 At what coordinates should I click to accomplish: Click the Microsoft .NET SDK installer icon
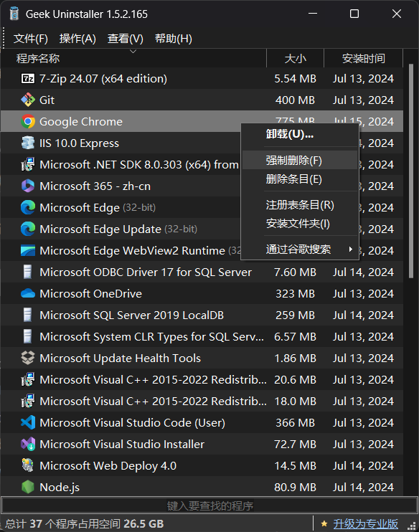[28, 165]
